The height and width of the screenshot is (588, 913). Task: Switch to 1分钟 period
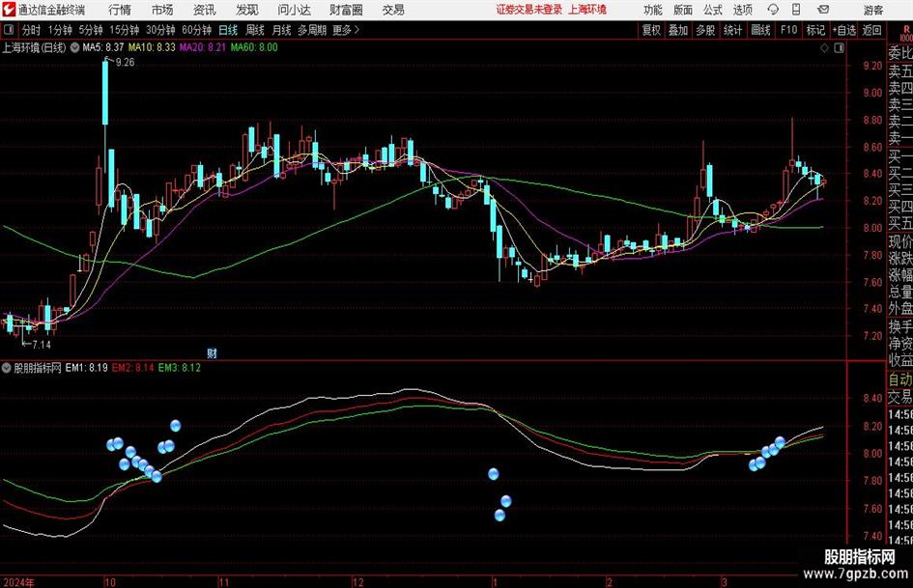pyautogui.click(x=59, y=30)
